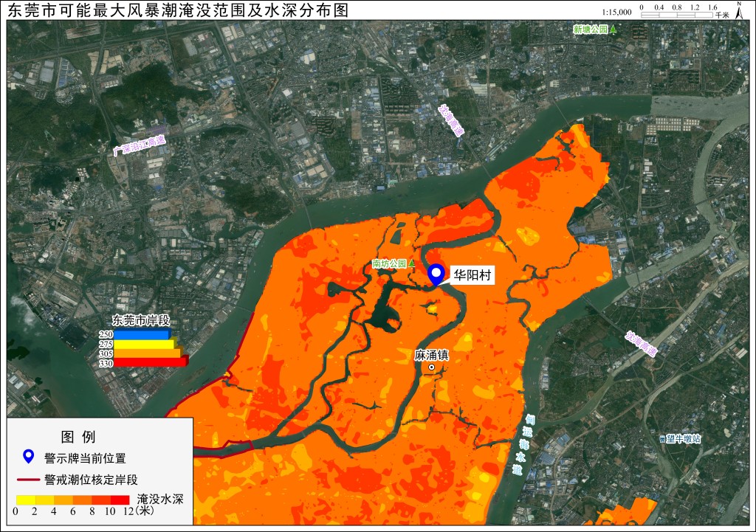Click the north arrow compass icon
The image size is (756, 532).
click(740, 10)
